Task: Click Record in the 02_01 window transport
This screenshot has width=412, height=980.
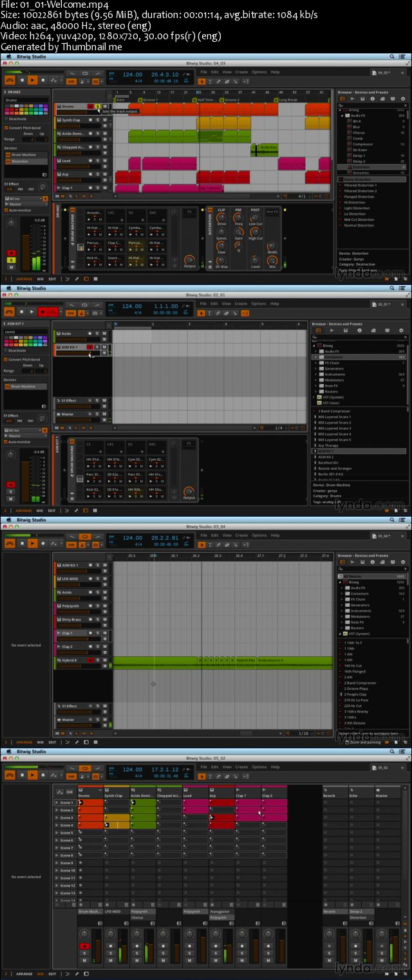Action: (x=43, y=311)
